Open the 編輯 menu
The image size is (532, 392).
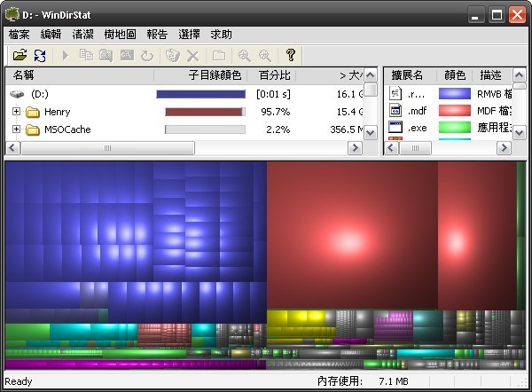[51, 35]
